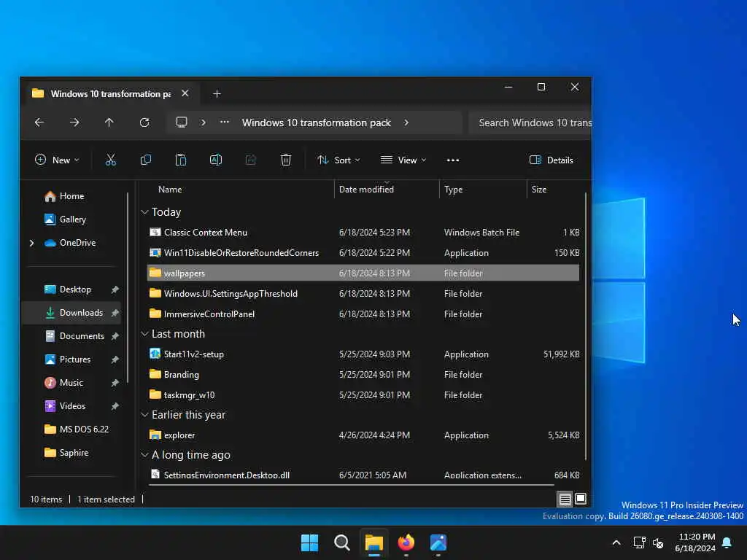Go forward with the right arrow
Image resolution: width=747 pixels, height=560 pixels.
click(x=74, y=122)
